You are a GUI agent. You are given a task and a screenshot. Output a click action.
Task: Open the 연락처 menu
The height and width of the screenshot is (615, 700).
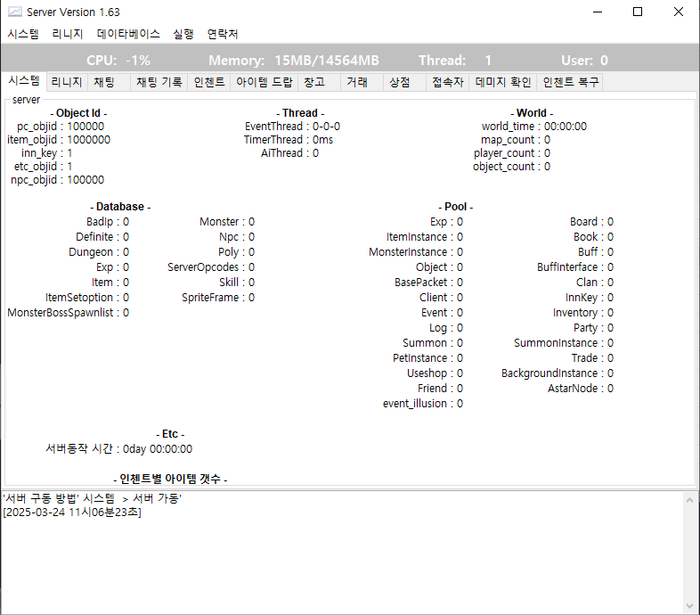click(x=223, y=34)
